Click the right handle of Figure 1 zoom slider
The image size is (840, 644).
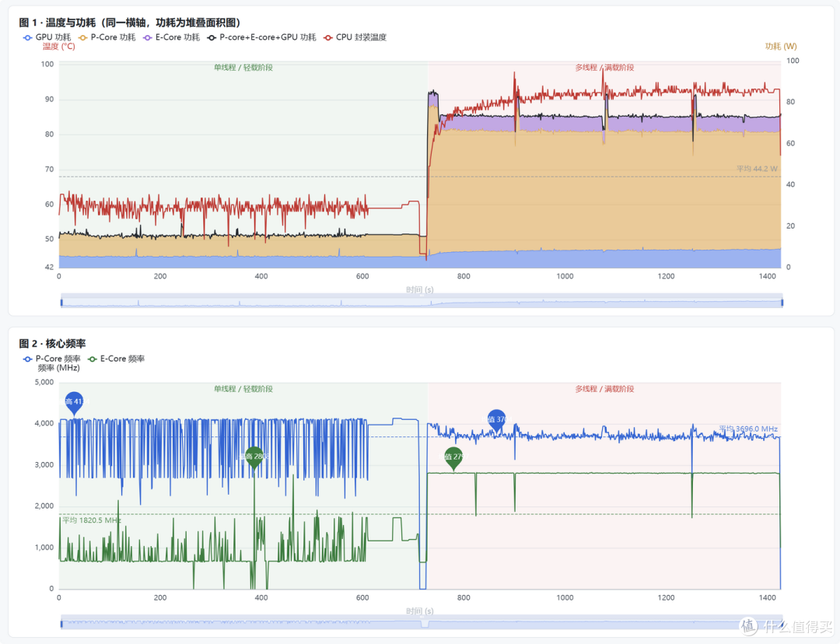[782, 303]
